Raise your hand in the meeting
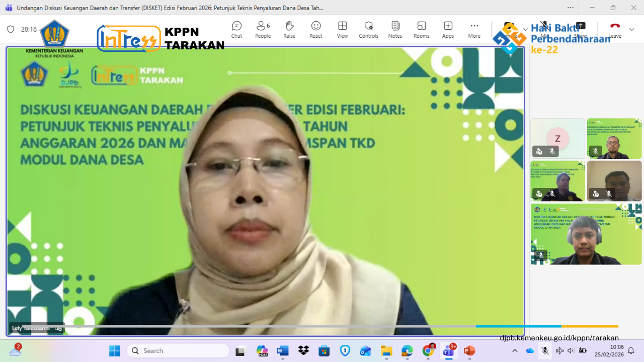Image resolution: width=644 pixels, height=362 pixels. pyautogui.click(x=289, y=29)
